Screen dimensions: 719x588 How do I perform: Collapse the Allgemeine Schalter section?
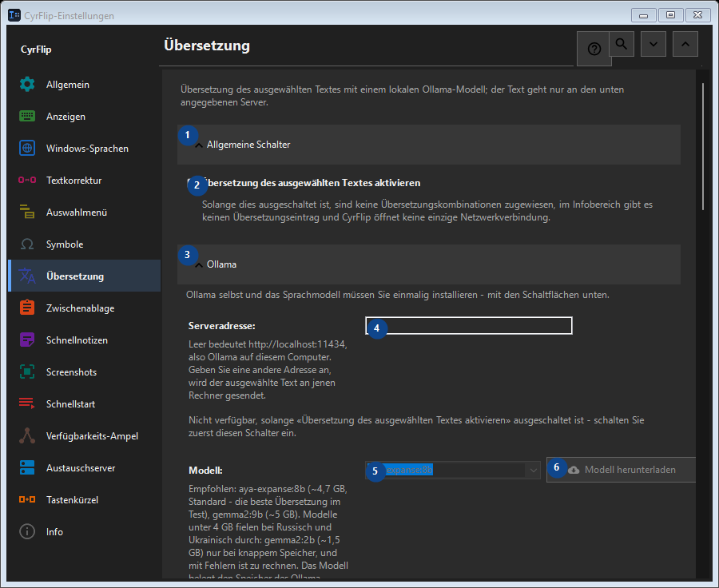point(429,145)
